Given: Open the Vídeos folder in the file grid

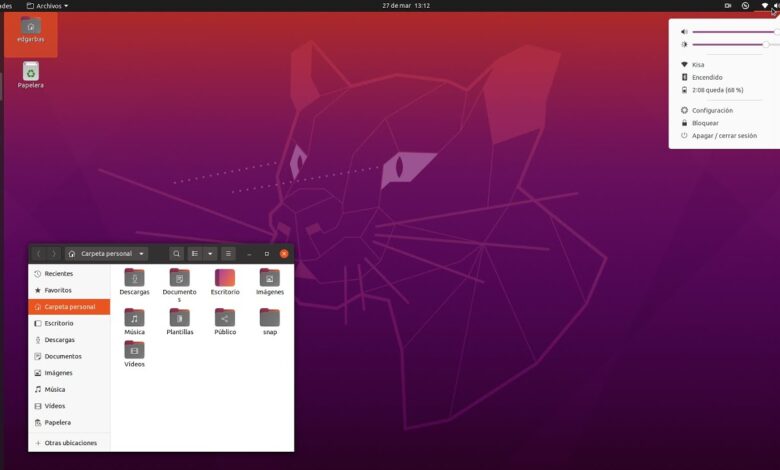Looking at the screenshot, I should (x=134, y=354).
